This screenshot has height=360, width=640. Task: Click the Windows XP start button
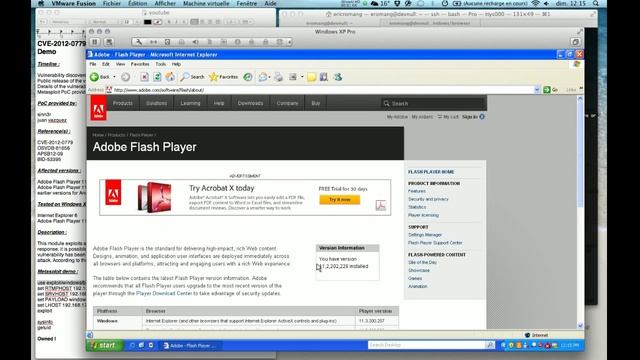[x=104, y=345]
